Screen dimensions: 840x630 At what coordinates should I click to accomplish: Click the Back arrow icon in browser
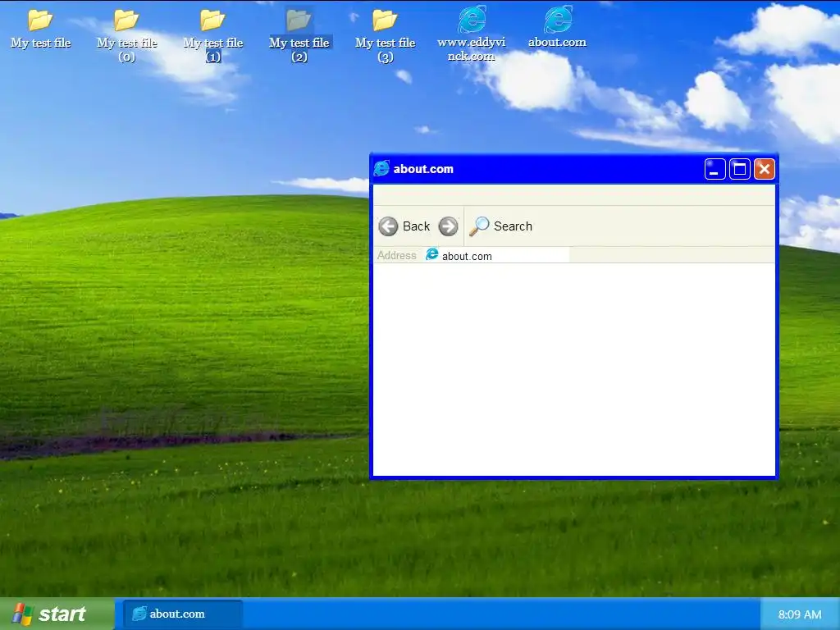coord(388,226)
